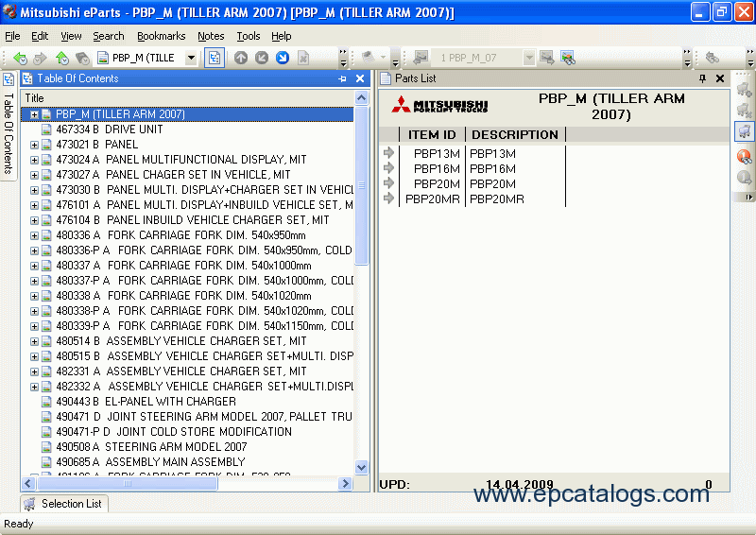Click the top add-to-cart side toolbar icon

pos(744,89)
